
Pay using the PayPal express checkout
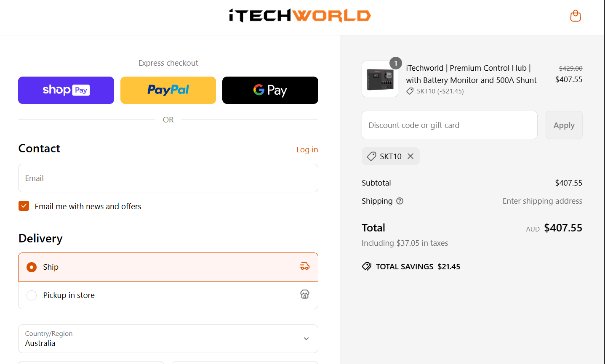tap(168, 90)
